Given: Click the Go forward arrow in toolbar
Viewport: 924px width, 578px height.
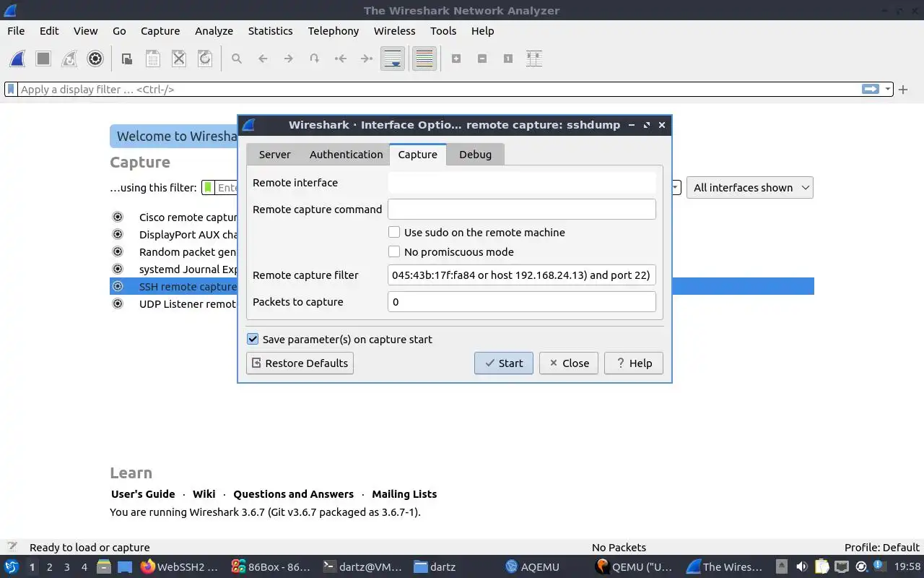Looking at the screenshot, I should coord(289,59).
